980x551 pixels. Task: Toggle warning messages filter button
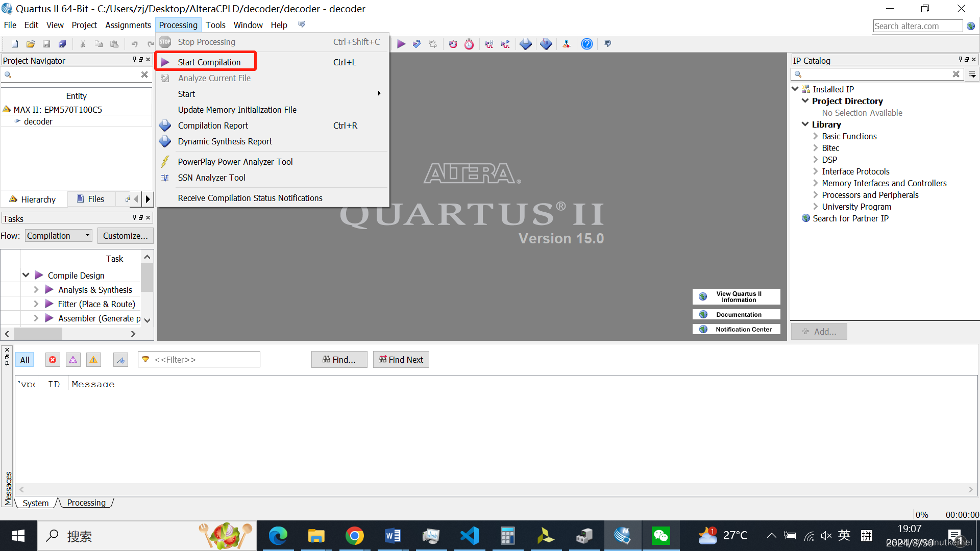[x=93, y=360]
